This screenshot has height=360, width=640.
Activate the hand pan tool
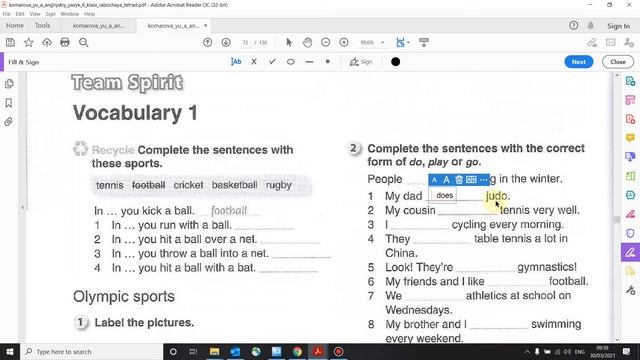tap(307, 42)
